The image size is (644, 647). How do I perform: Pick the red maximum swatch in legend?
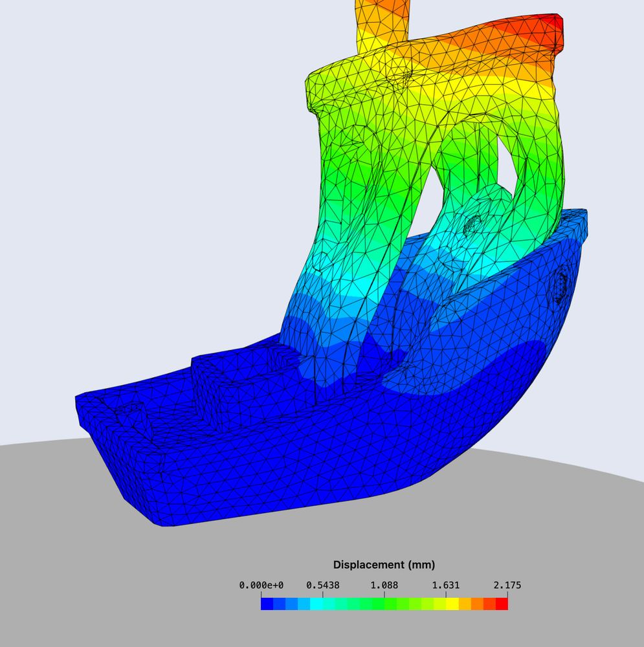pyautogui.click(x=502, y=604)
